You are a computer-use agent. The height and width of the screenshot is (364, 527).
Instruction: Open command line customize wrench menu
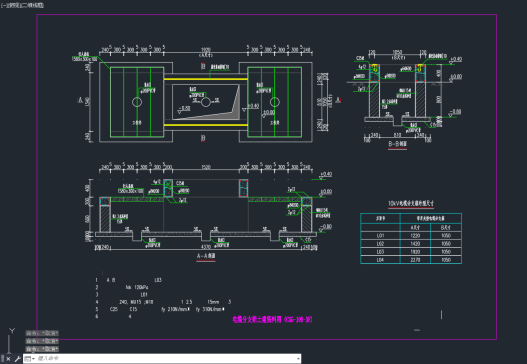coord(17,359)
